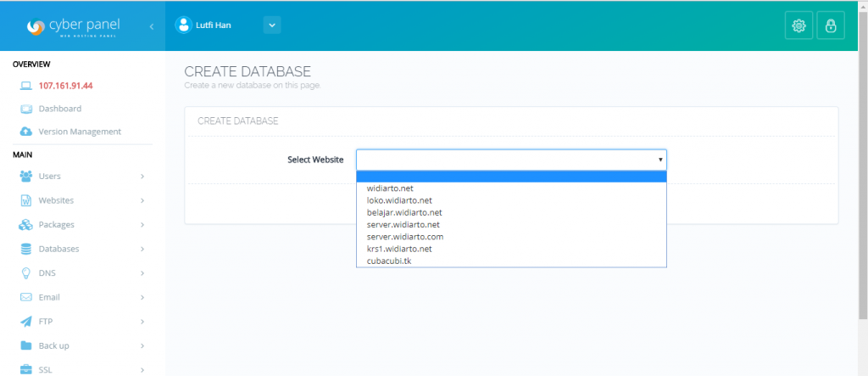
Task: Click the lock icon in header
Action: click(831, 25)
